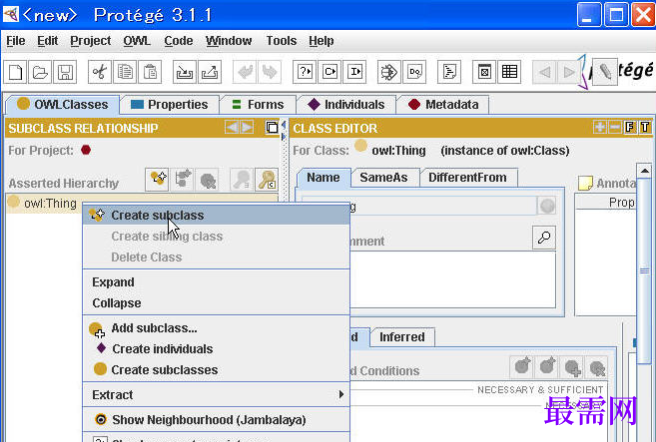Click forward arrow in Subclass Relationship header
The width and height of the screenshot is (656, 442).
[247, 127]
